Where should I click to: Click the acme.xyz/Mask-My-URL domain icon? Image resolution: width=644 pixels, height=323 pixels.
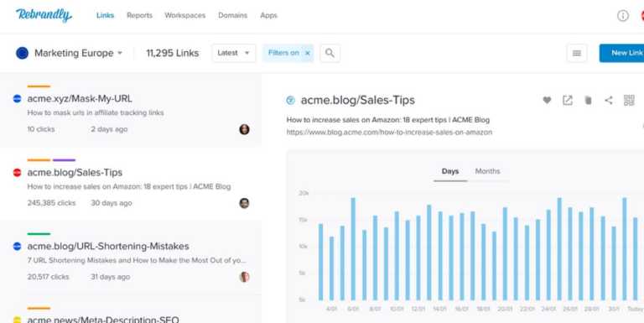tap(18, 99)
